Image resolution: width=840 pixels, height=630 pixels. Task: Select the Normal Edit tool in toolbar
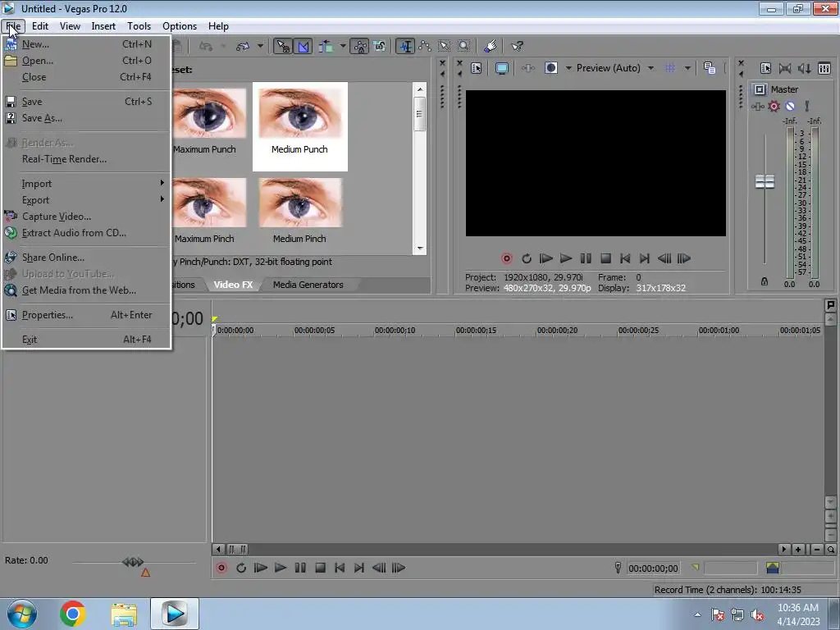point(405,47)
